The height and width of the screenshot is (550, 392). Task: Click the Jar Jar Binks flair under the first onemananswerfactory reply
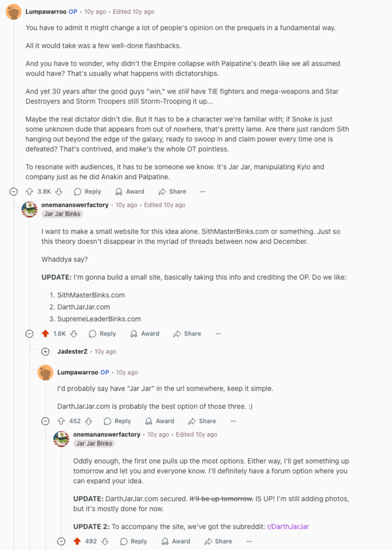(62, 214)
